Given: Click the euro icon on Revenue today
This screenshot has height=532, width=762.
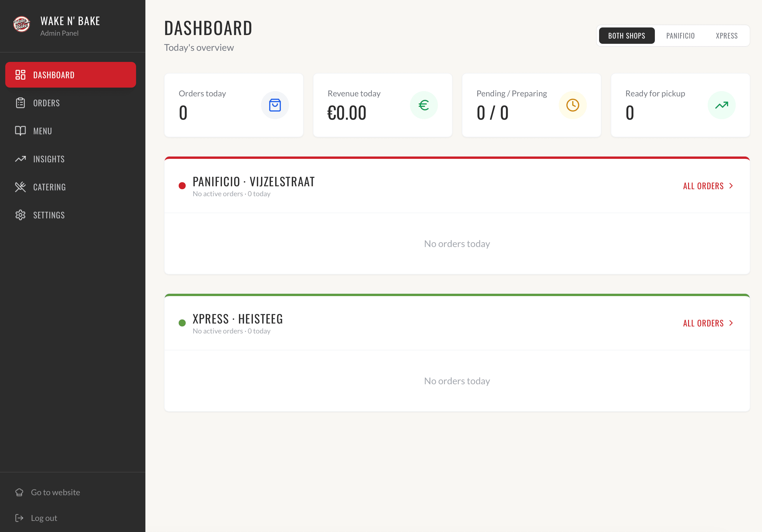Looking at the screenshot, I should pos(424,105).
